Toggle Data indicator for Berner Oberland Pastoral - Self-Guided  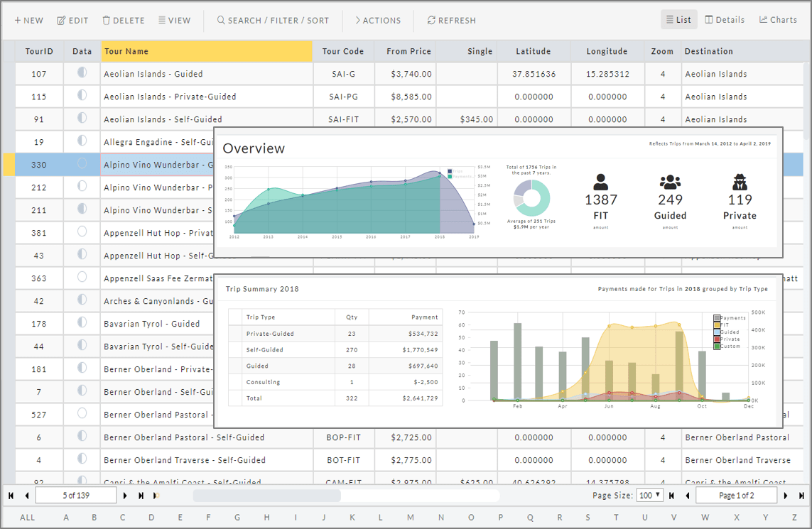point(82,436)
